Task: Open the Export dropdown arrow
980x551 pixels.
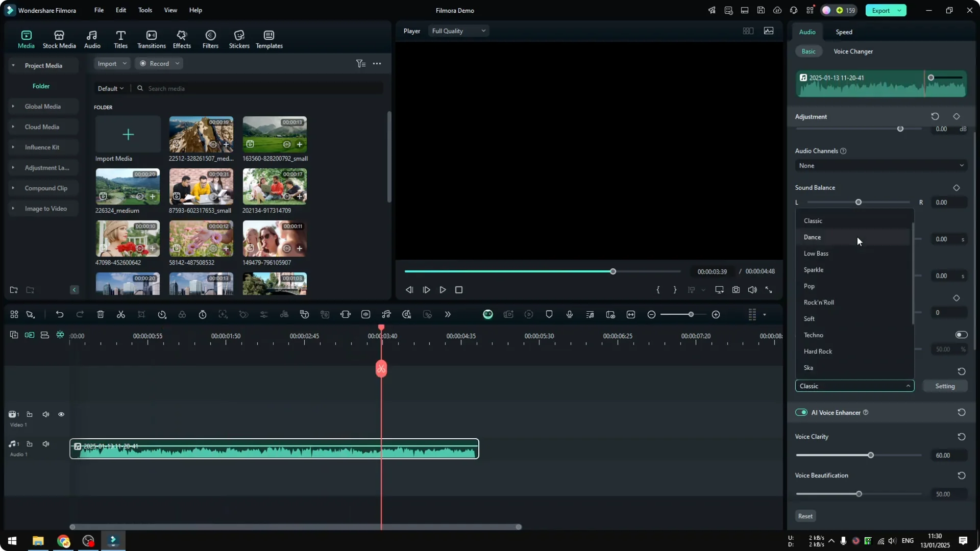Action: coord(900,11)
